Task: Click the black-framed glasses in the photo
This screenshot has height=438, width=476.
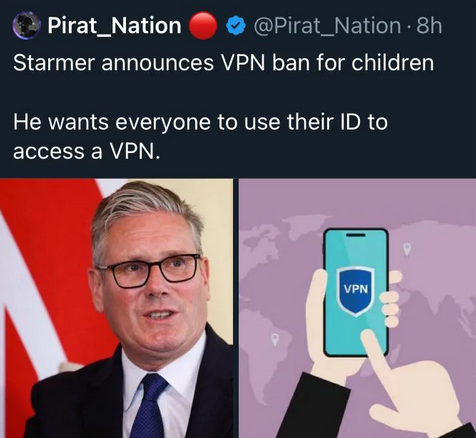Action: [x=149, y=270]
